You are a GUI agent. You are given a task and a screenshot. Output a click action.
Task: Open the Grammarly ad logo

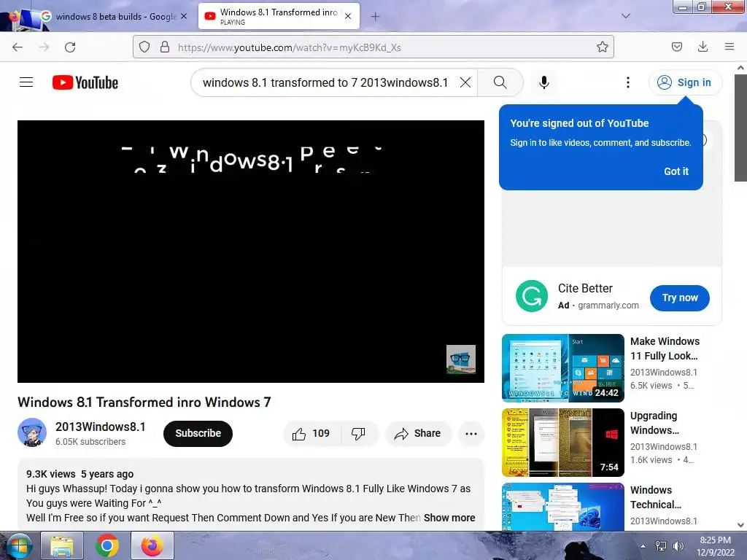532,296
